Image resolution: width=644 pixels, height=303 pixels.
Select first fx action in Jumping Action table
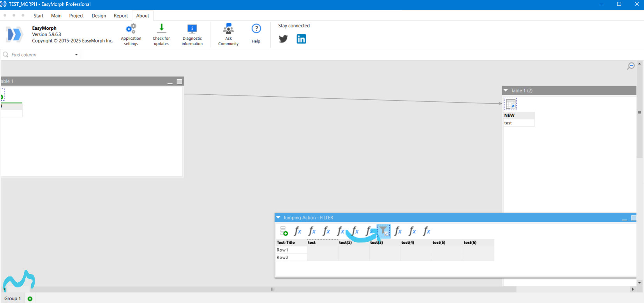(x=298, y=231)
